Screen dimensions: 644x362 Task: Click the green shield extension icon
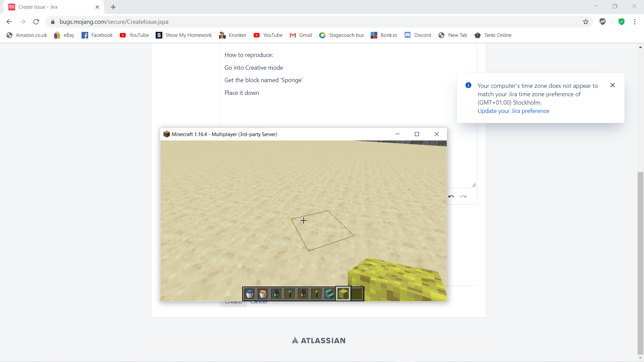tap(622, 22)
